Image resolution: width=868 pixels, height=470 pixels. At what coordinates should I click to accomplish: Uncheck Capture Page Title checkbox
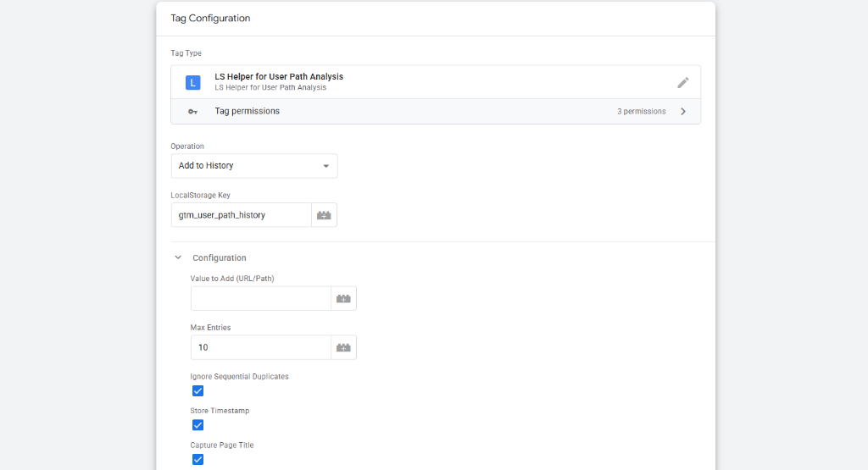point(198,460)
